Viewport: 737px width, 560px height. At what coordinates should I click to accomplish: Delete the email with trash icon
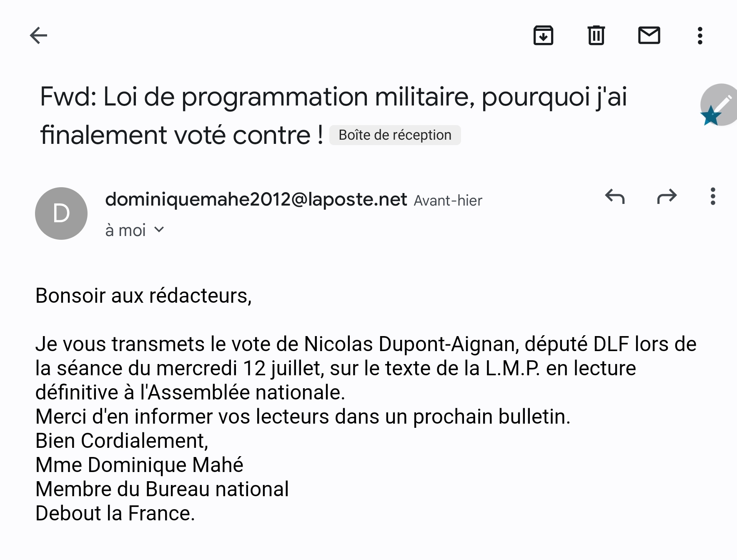[596, 35]
